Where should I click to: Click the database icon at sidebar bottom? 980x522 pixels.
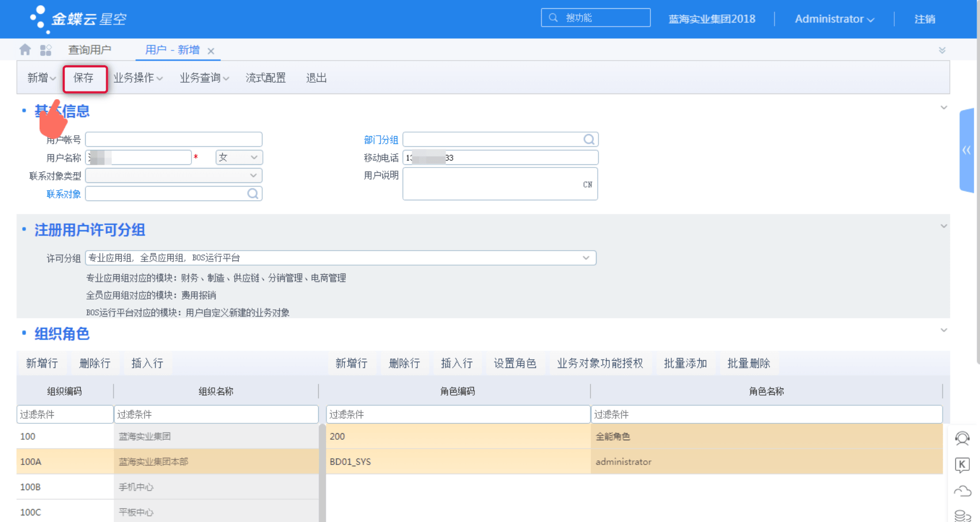click(x=963, y=514)
